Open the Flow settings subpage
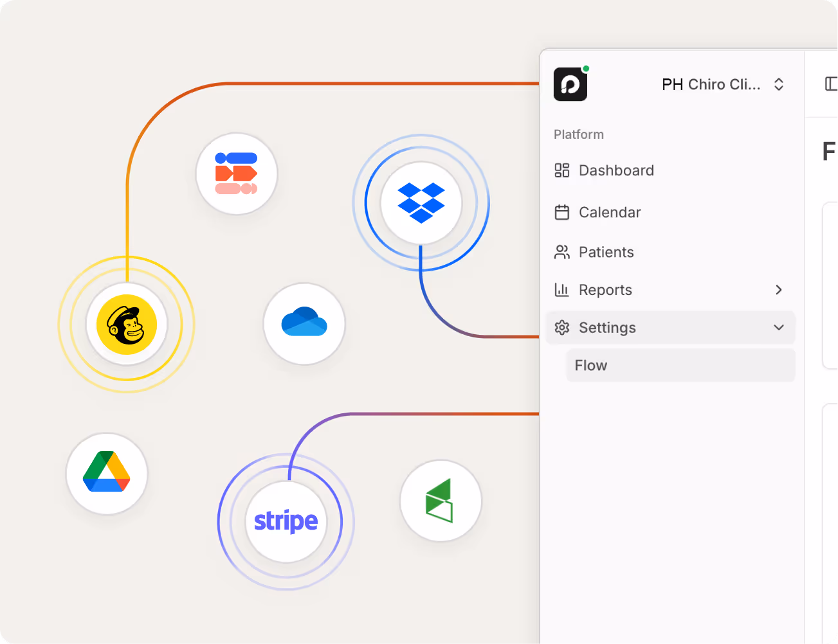This screenshot has width=838, height=644. 680,365
